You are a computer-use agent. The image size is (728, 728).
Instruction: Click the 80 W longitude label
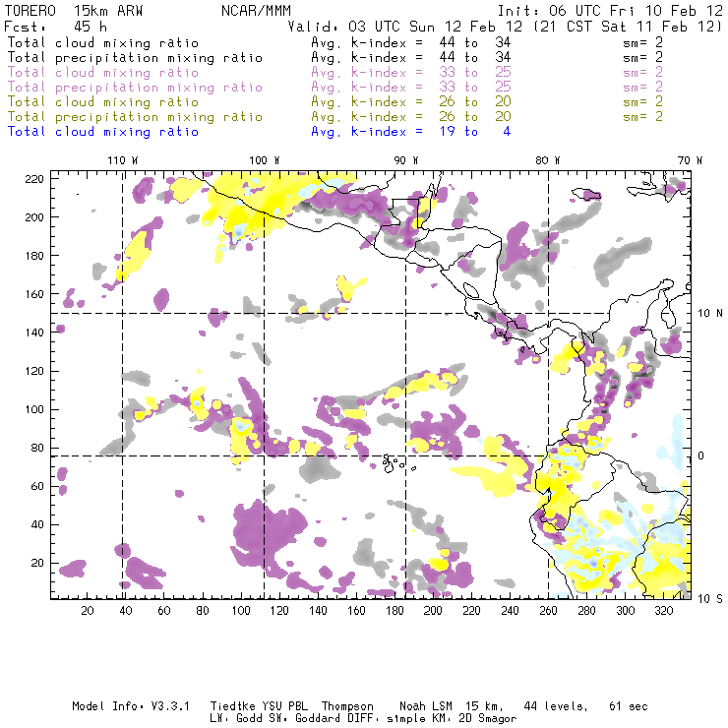547,160
